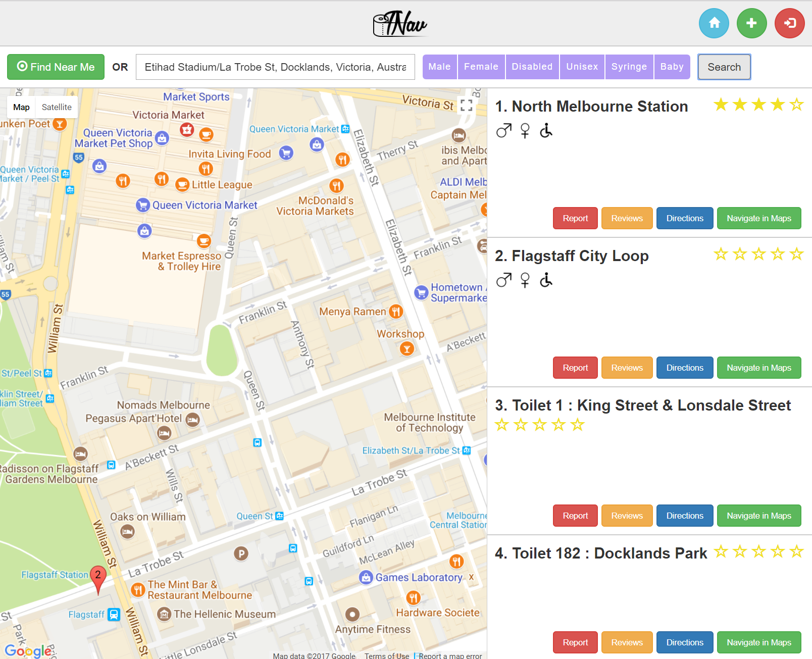Click the red login icon button
The height and width of the screenshot is (659, 812).
tap(789, 23)
